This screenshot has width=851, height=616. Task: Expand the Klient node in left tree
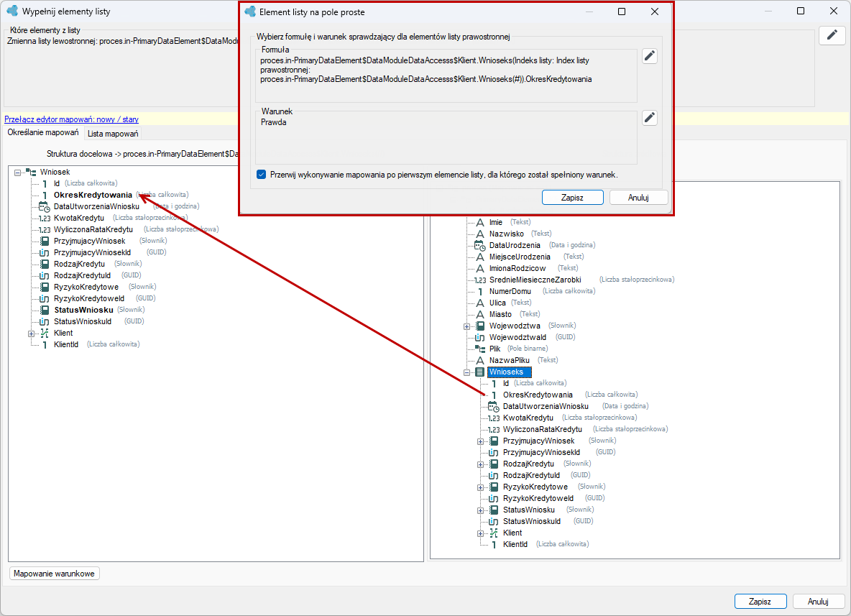pyautogui.click(x=31, y=334)
